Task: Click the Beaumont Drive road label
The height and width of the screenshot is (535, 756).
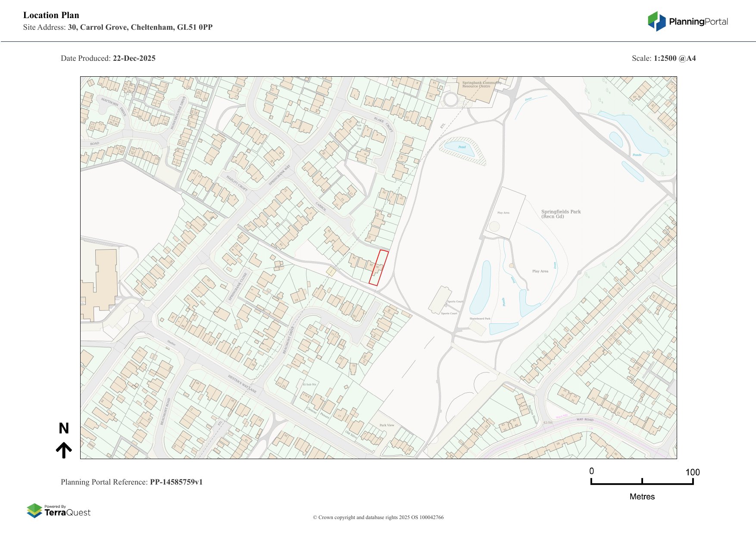Action: pyautogui.click(x=288, y=340)
